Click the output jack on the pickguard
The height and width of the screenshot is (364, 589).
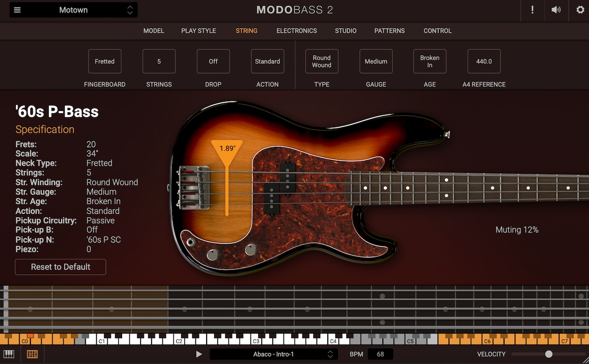click(x=191, y=241)
